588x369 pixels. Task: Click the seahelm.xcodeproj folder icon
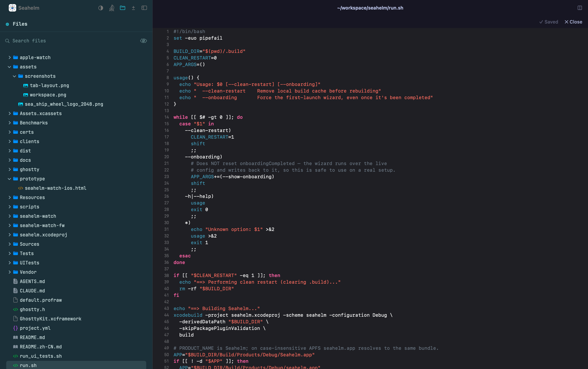pyautogui.click(x=16, y=235)
